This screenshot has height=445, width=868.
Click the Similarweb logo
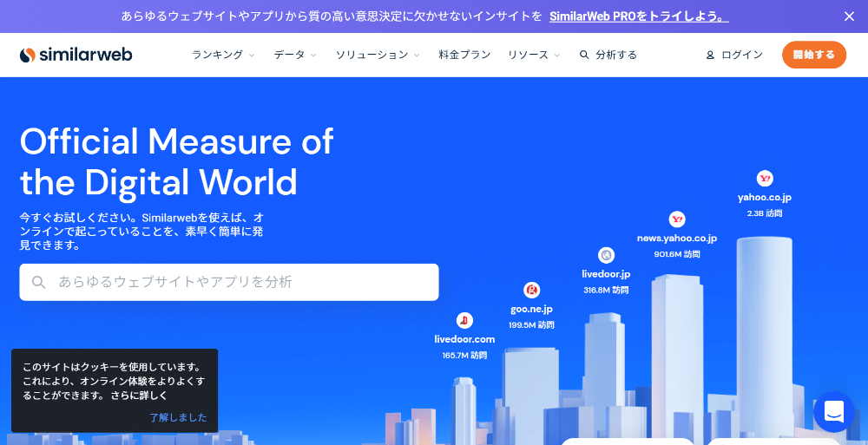(x=76, y=55)
